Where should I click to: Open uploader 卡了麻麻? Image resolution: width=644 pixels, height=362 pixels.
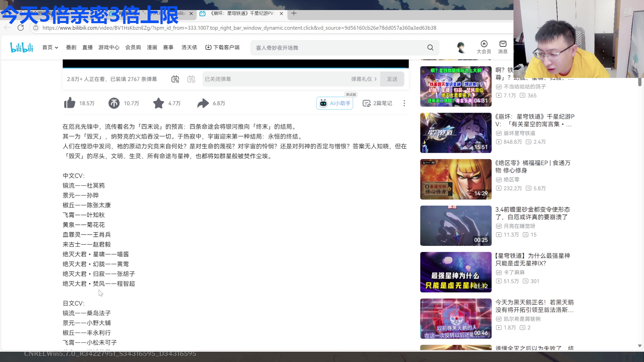pos(514,273)
